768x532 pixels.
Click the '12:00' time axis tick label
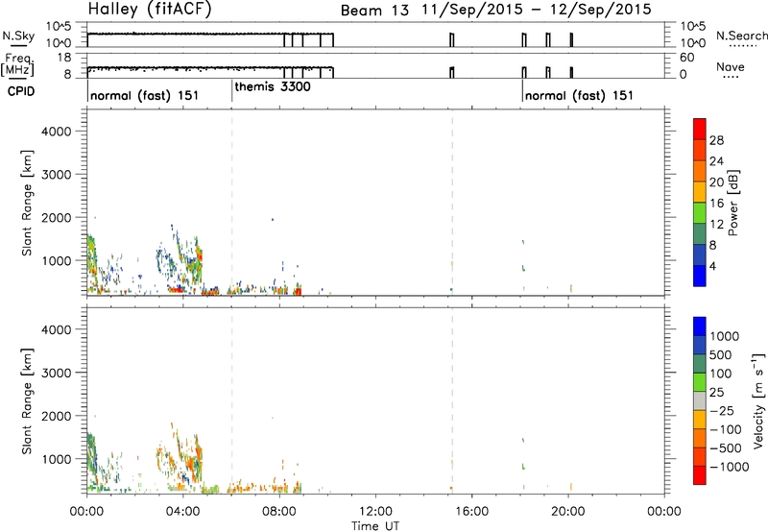375,512
